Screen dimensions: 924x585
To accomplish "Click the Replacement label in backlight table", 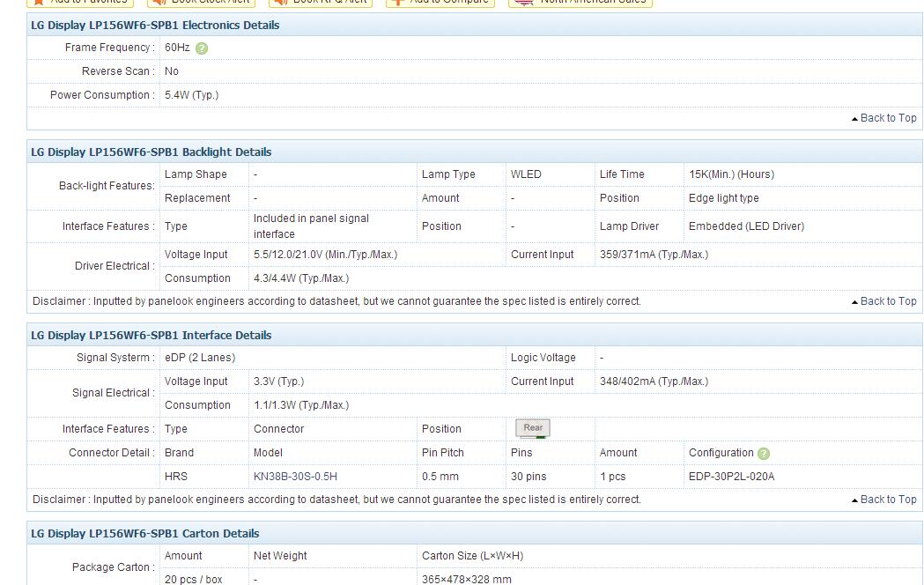I will pos(197,198).
